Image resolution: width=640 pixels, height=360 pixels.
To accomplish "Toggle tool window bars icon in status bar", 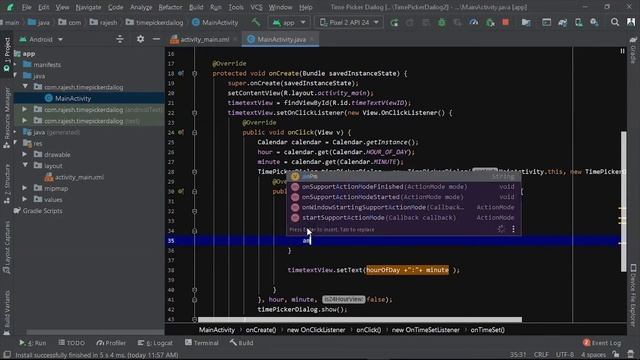I will pyautogui.click(x=7, y=354).
